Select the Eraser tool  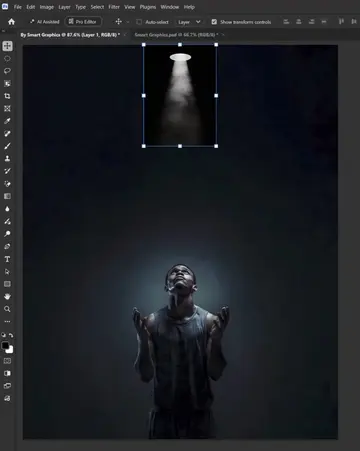7,184
